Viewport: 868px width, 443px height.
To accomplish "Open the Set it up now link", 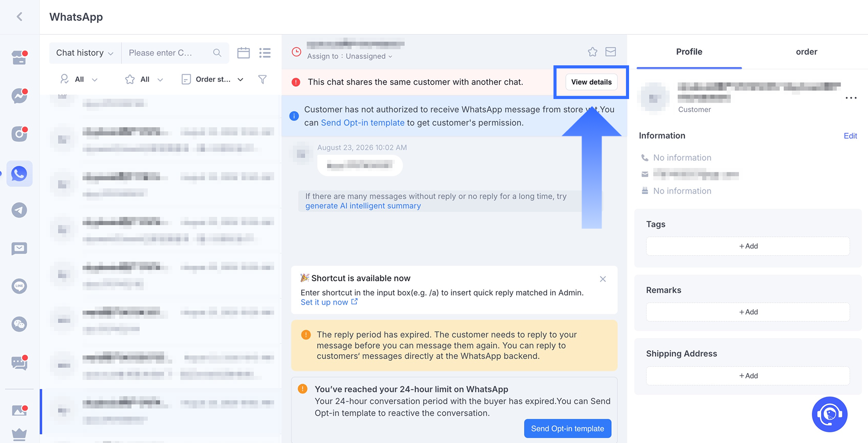I will click(329, 302).
